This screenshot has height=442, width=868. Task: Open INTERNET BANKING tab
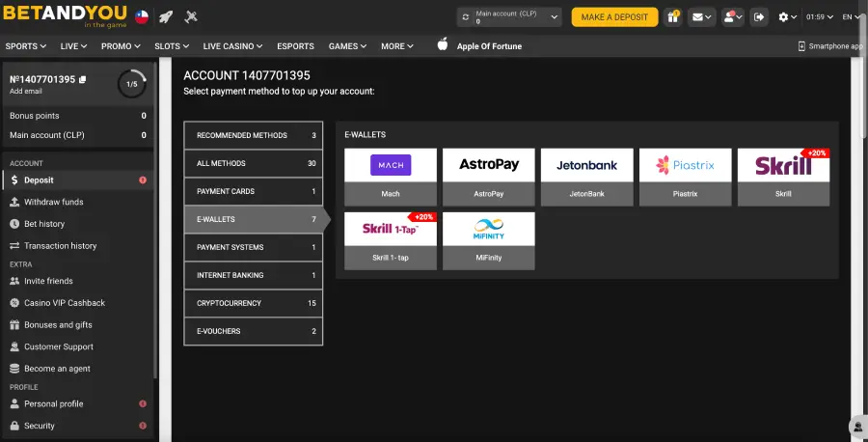pos(254,275)
